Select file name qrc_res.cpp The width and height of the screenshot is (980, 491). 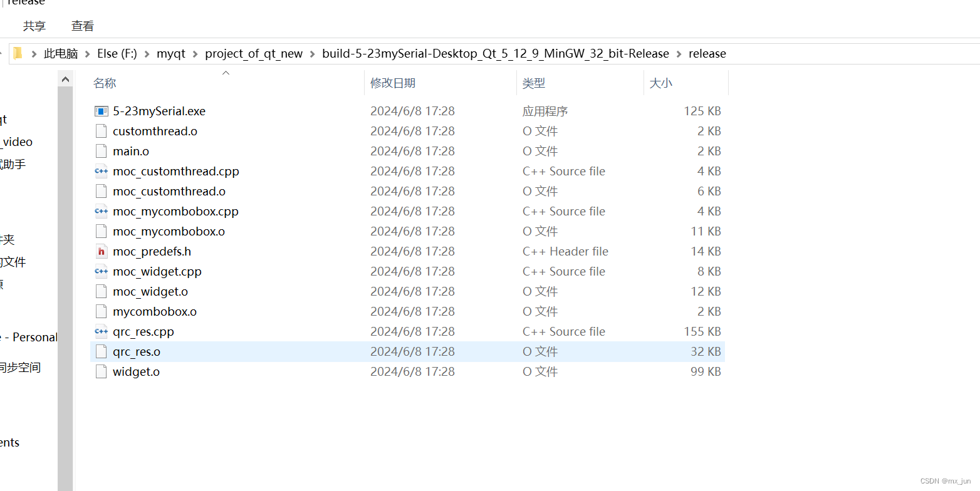[x=143, y=331]
